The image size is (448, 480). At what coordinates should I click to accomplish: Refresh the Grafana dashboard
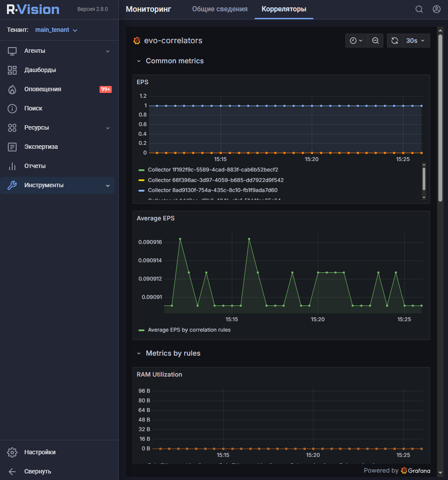point(394,41)
